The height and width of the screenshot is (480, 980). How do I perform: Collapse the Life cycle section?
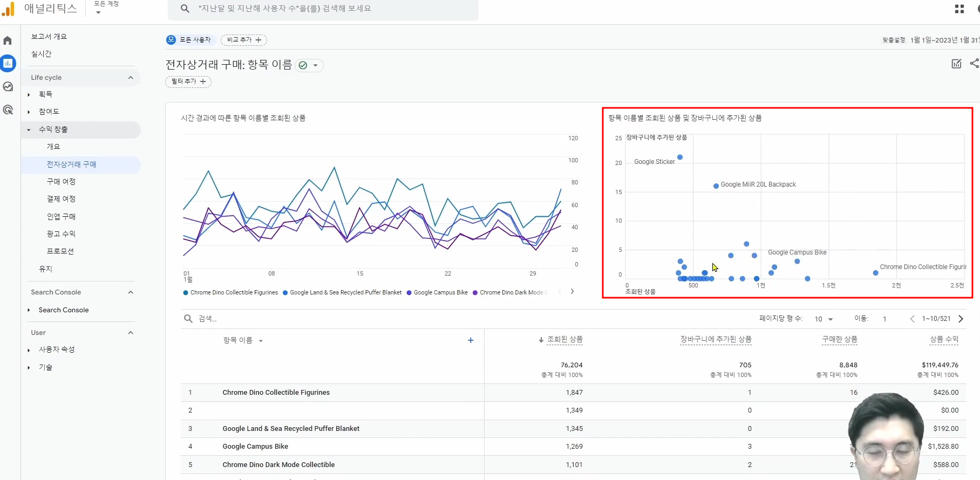click(x=81, y=78)
